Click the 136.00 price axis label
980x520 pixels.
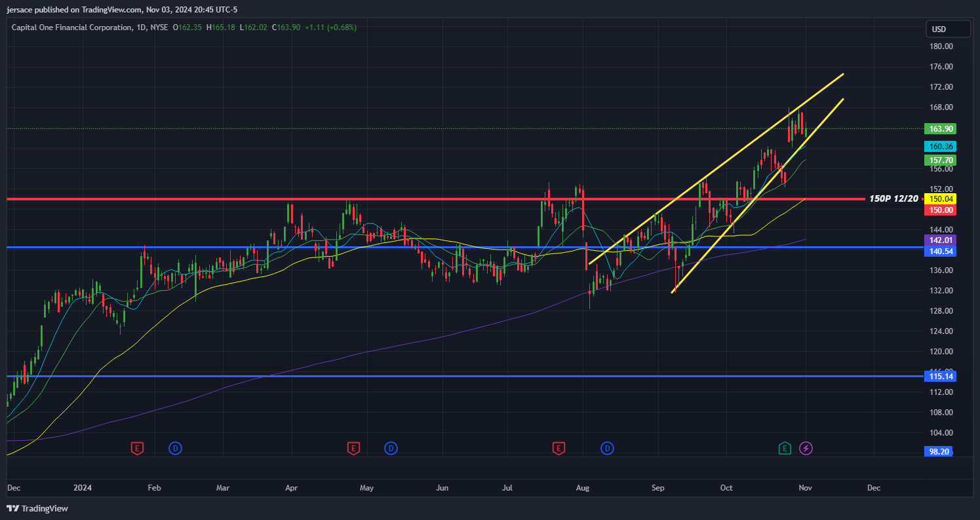point(940,270)
